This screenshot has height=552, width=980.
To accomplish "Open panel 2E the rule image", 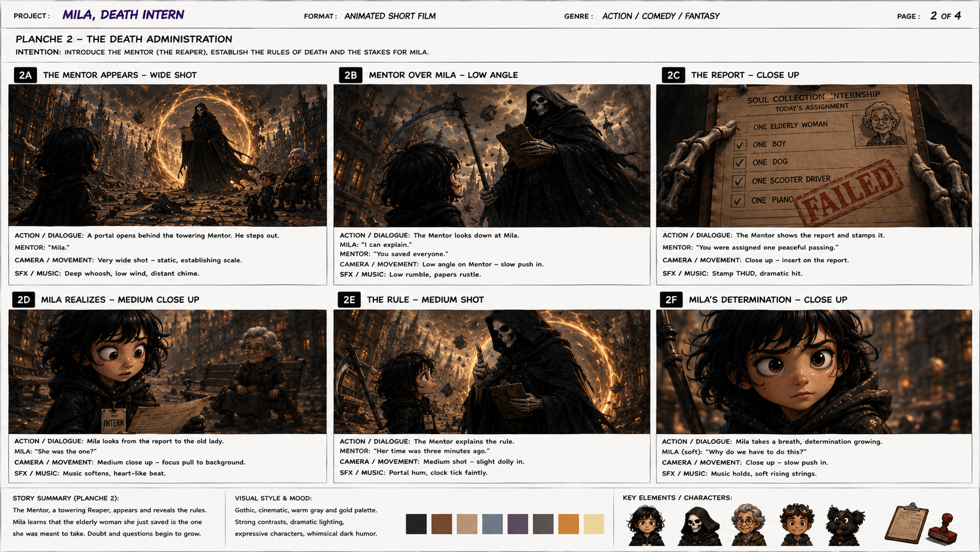I will pyautogui.click(x=492, y=372).
